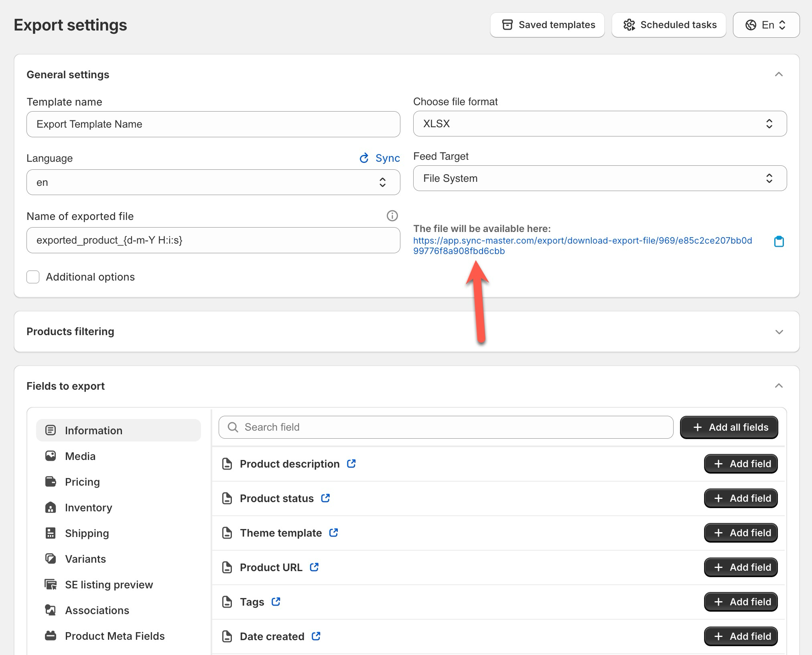Image resolution: width=812 pixels, height=655 pixels.
Task: Click the document icon beside Product status
Action: tap(227, 498)
